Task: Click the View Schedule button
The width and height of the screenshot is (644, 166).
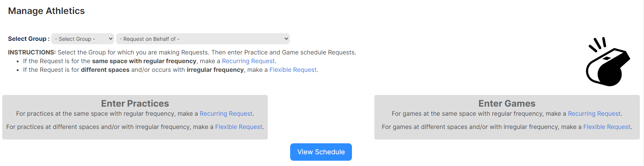Action: point(321,152)
